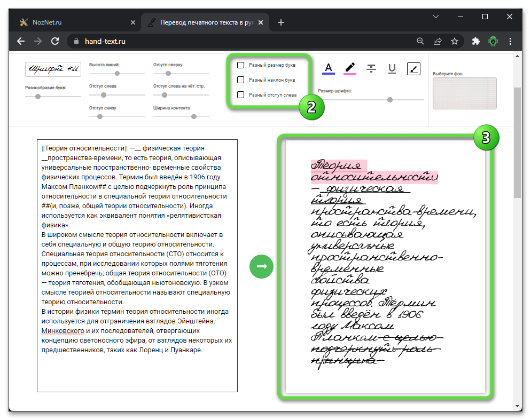
Task: Open a new browser tab
Action: pos(281,22)
